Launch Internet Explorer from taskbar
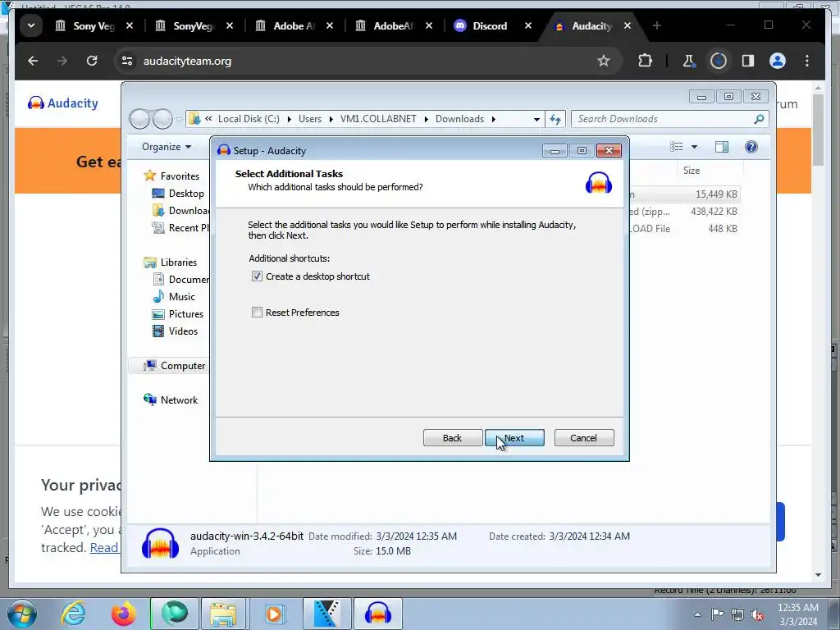The height and width of the screenshot is (630, 840). click(73, 614)
